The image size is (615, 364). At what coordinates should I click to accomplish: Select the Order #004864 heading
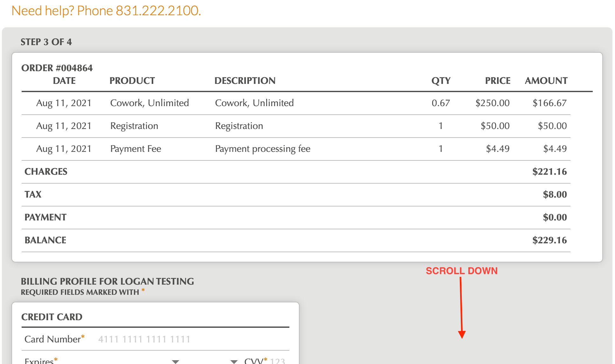[x=57, y=68]
